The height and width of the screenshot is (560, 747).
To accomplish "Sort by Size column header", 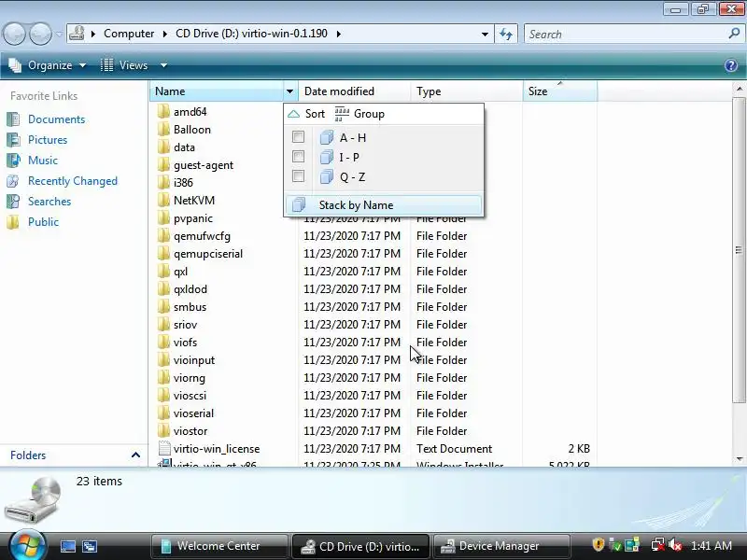I will pyautogui.click(x=559, y=91).
